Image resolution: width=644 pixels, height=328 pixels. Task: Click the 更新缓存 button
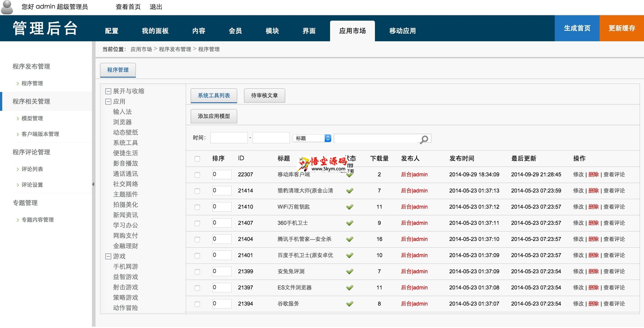622,28
